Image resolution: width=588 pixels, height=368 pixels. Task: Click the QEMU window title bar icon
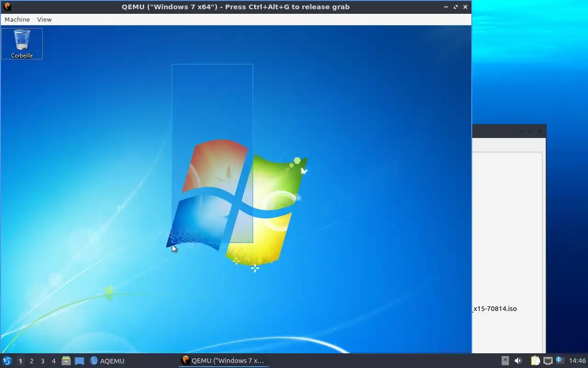coord(7,7)
